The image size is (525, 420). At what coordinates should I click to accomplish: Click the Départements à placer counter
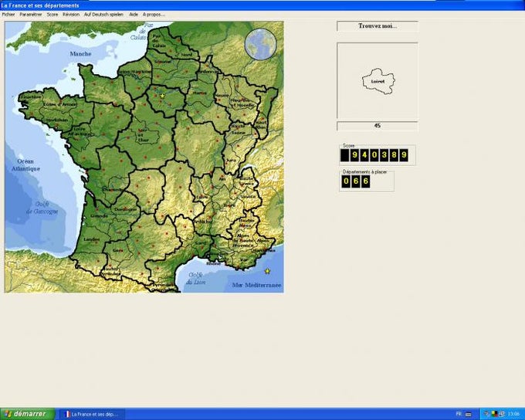point(356,181)
